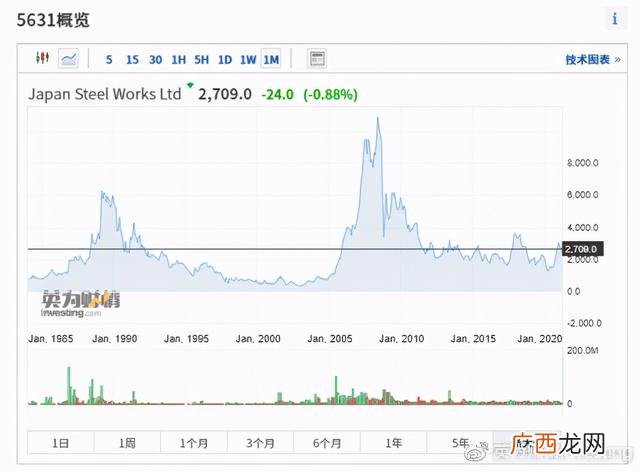
Task: Choose the 5H interval
Action: pos(202,60)
